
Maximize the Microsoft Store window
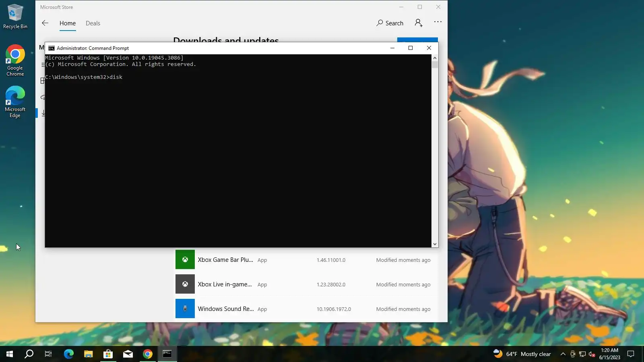pyautogui.click(x=420, y=7)
